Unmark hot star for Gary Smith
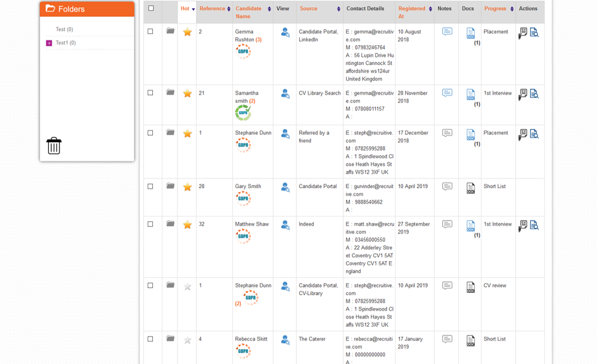Screen dimensions: 597x364 click(187, 187)
